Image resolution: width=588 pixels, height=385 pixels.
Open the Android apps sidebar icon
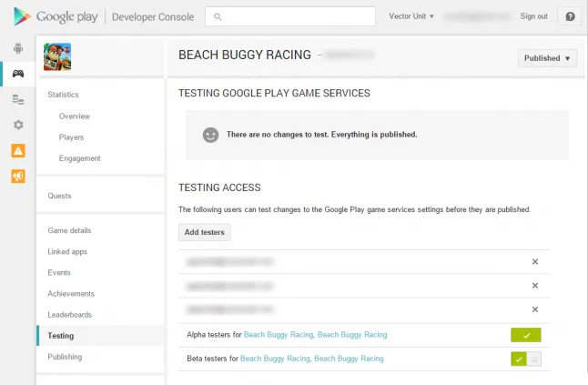18,48
